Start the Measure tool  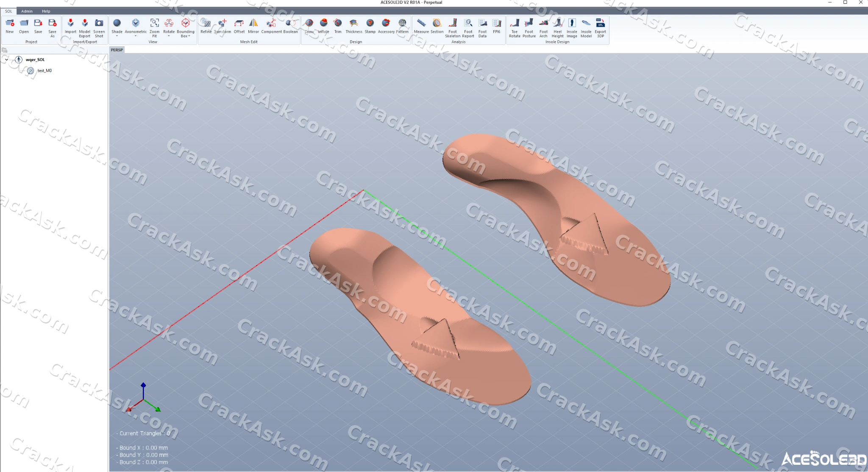[x=421, y=26]
